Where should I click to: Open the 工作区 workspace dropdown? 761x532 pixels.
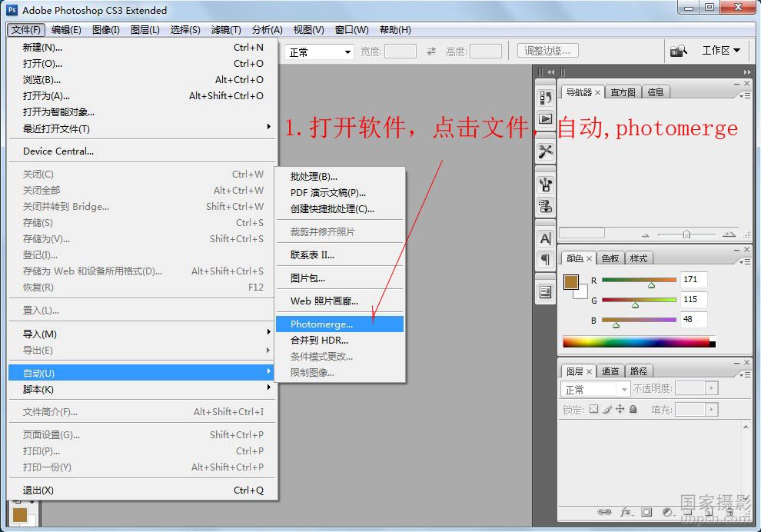[x=721, y=51]
